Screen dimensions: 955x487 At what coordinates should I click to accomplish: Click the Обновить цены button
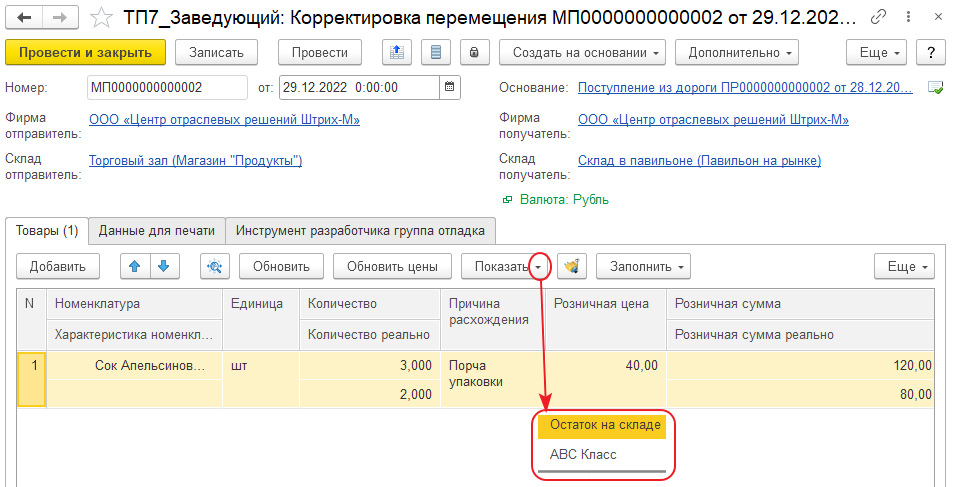pyautogui.click(x=392, y=266)
